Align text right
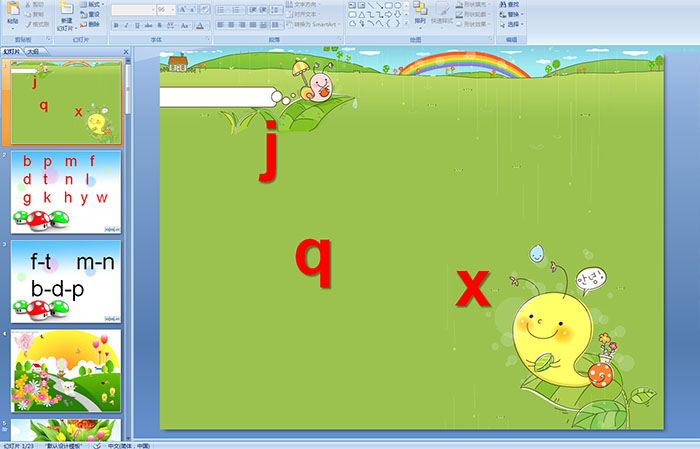This screenshot has width=700, height=449. click(242, 25)
